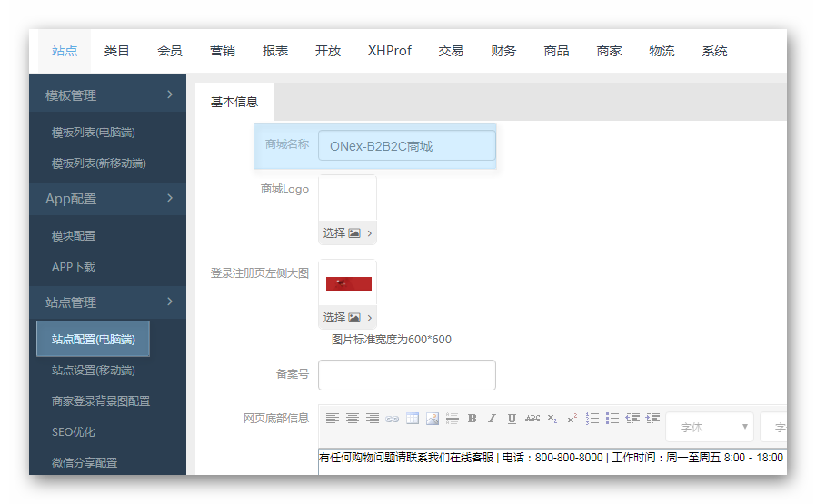Apply subscript formatting
Screen dimensions: 816x504
[552, 419]
